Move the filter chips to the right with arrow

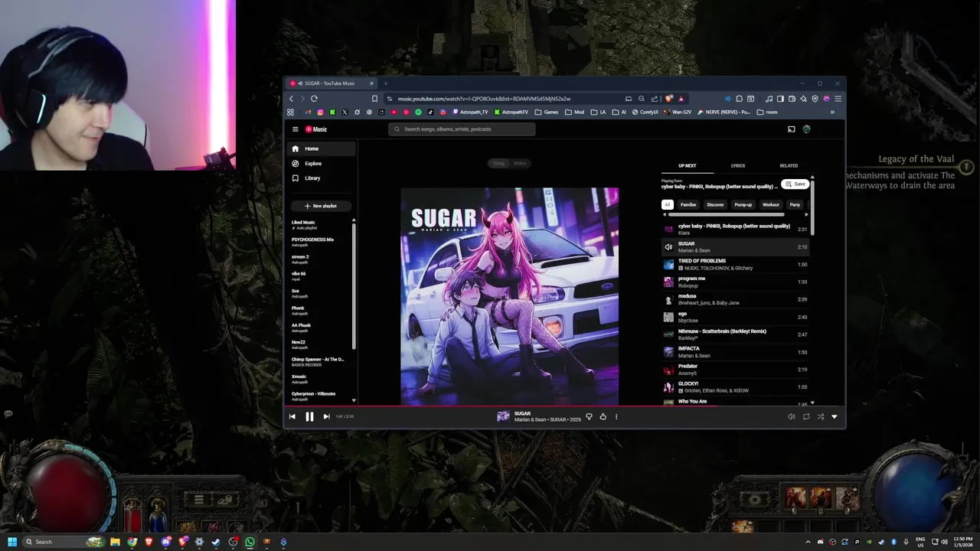coord(806,215)
